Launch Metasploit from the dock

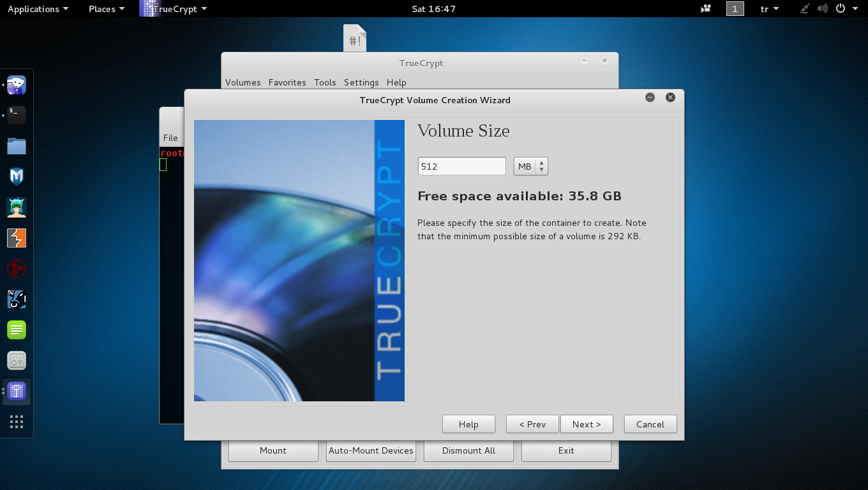click(x=17, y=177)
